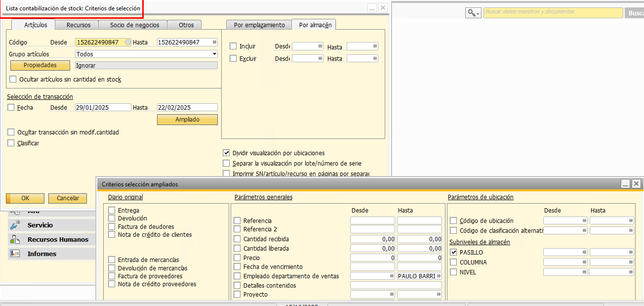Click the Cancelar button

pos(68,198)
